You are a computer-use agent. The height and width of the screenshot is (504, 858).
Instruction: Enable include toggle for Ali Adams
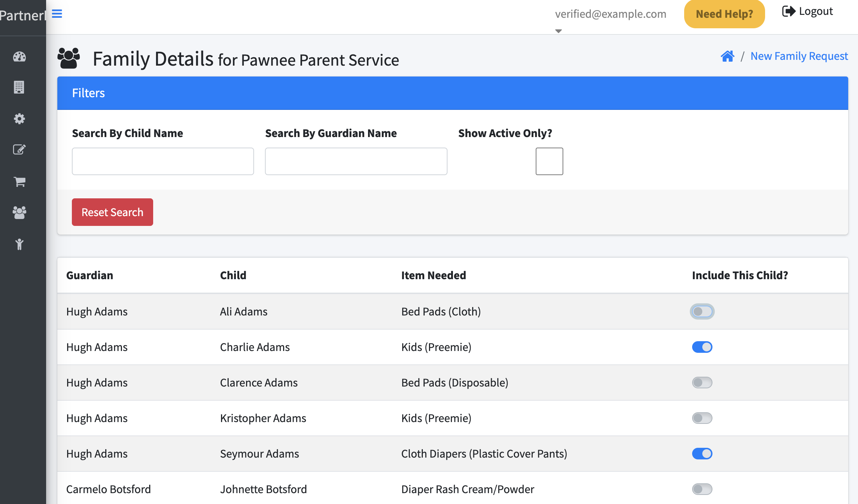pyautogui.click(x=702, y=311)
